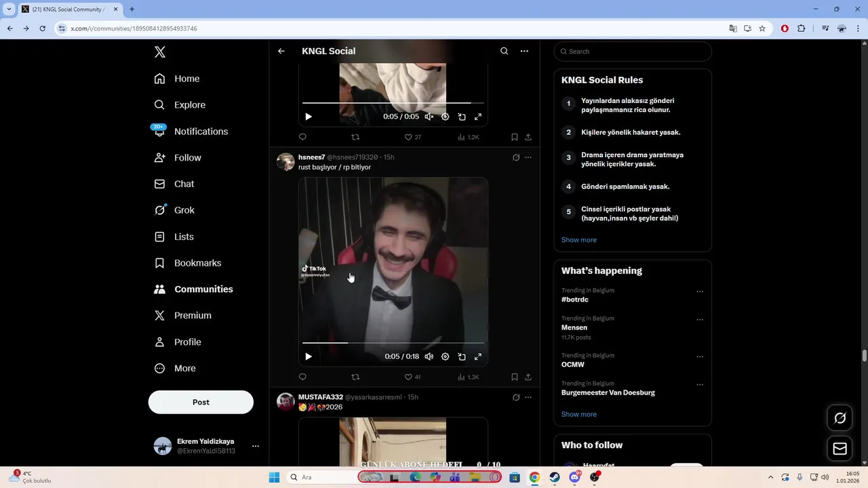868x488 pixels.
Task: Open options for Burgemeester Van Doesburg trend
Action: click(700, 384)
